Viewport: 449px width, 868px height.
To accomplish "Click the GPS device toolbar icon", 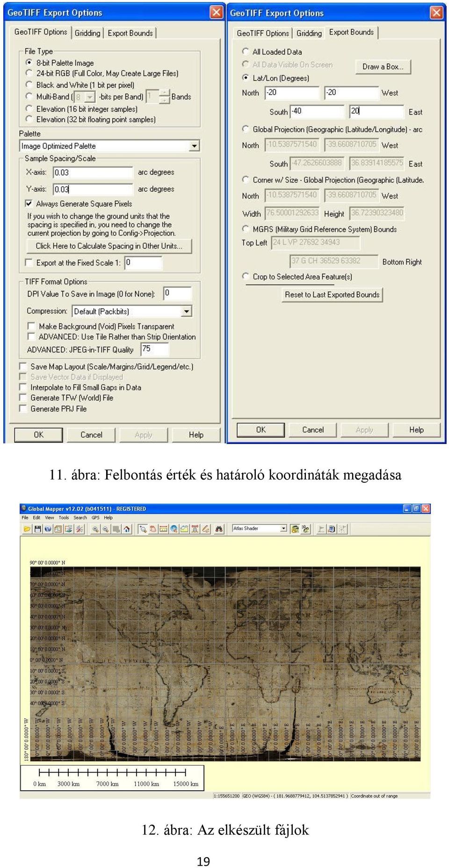I will [332, 529].
